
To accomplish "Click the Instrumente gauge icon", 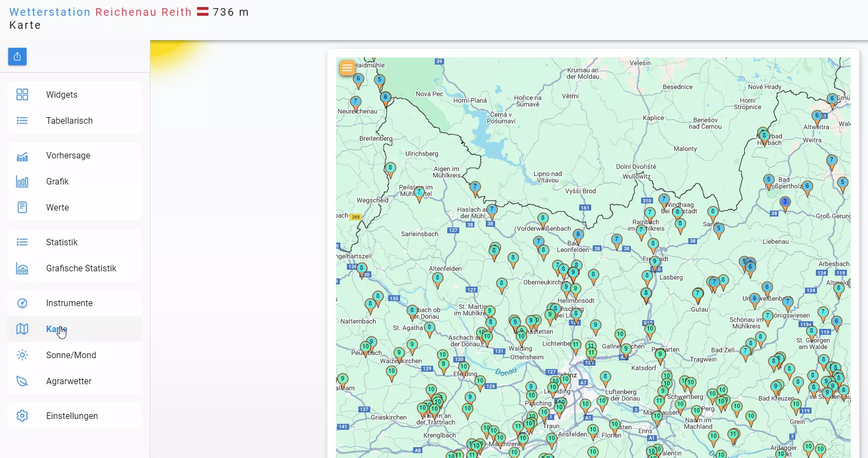I will (x=22, y=303).
